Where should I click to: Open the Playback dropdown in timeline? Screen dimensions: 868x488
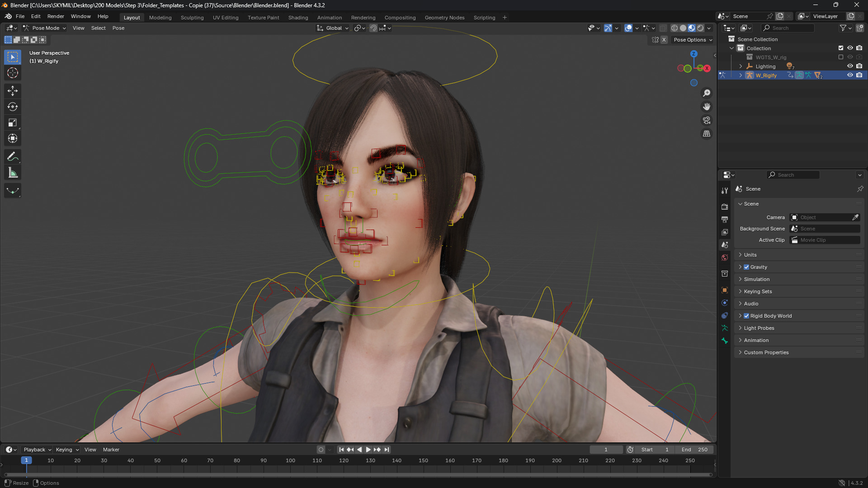coord(38,450)
